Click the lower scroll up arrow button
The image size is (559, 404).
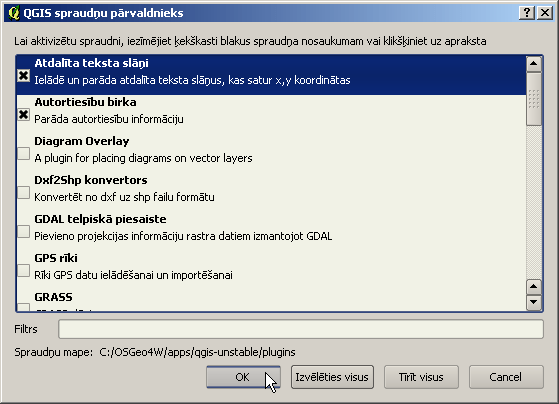(x=534, y=287)
